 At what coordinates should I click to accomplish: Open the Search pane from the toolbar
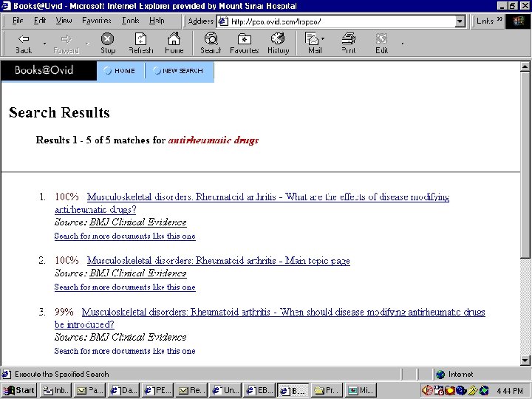coord(211,44)
